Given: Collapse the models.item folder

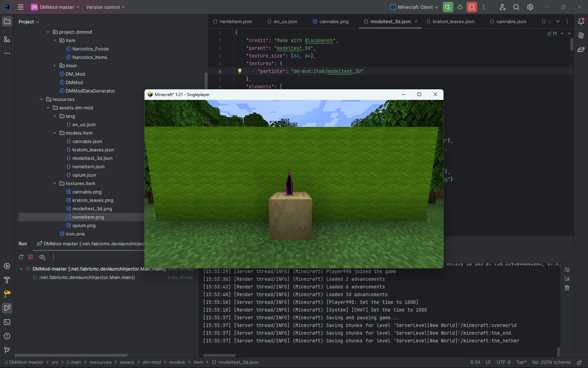Looking at the screenshot, I should click(55, 133).
